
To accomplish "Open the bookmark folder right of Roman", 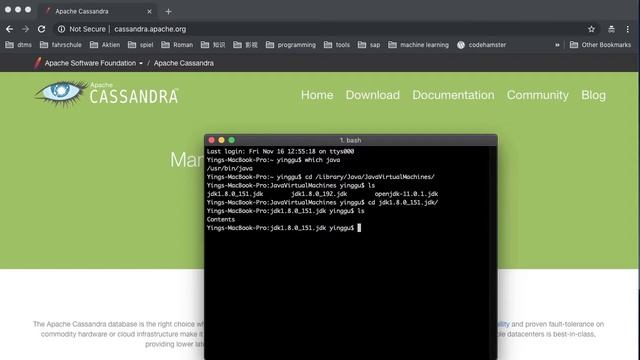I will coord(213,45).
